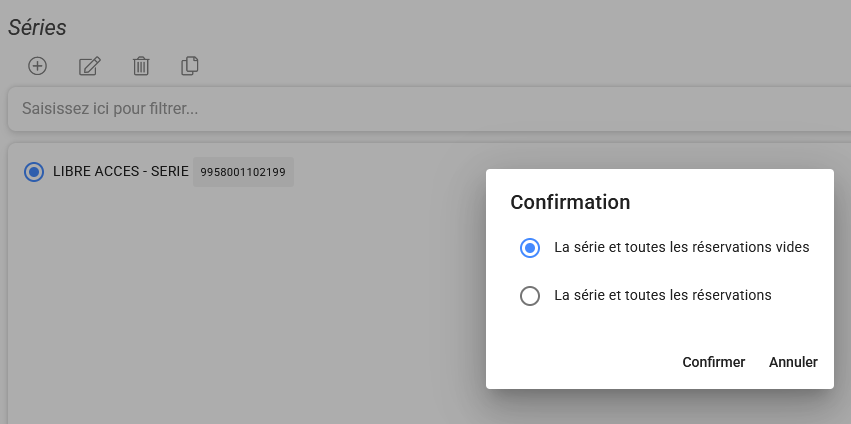Image resolution: width=851 pixels, height=424 pixels.
Task: Click the Confirmation dialog title
Action: click(570, 202)
